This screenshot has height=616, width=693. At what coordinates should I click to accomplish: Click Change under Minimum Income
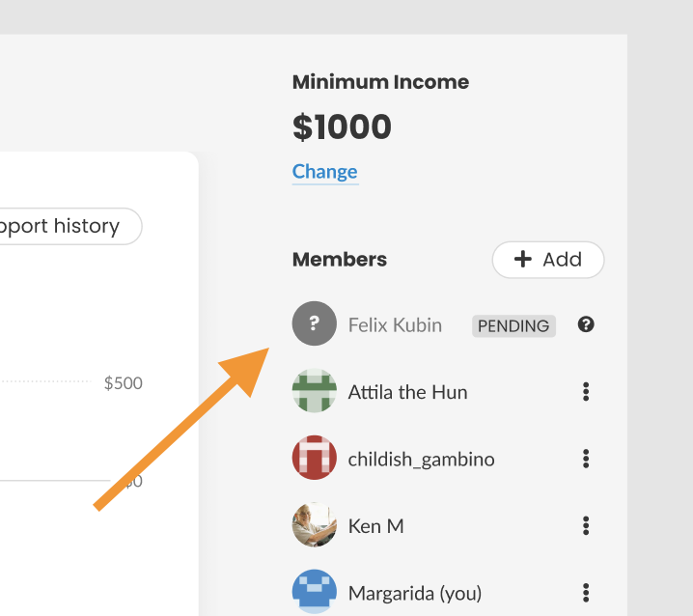point(325,172)
